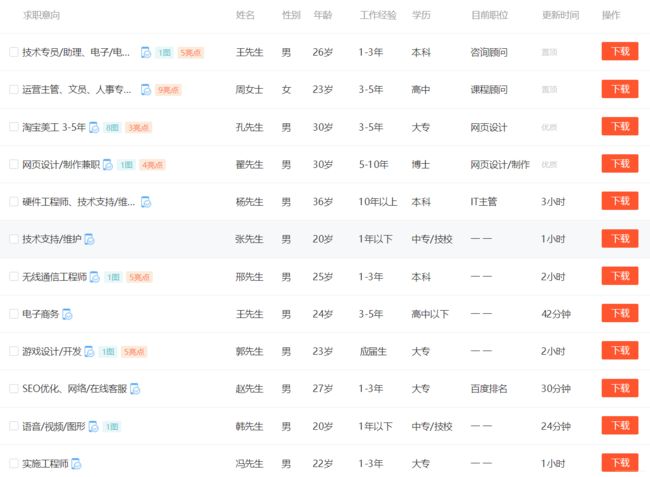This screenshot has height=477, width=650.
Task: Download 冯先生's resume
Action: (620, 462)
